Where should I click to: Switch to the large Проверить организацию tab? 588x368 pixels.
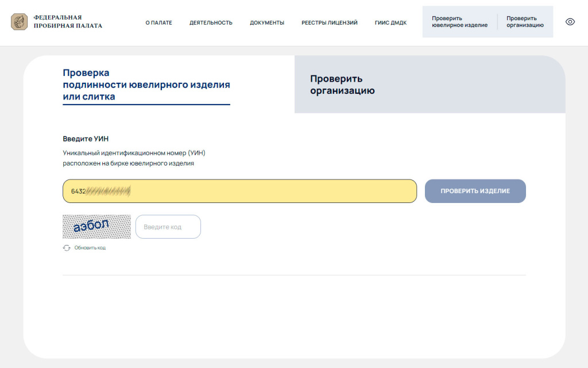[430, 85]
